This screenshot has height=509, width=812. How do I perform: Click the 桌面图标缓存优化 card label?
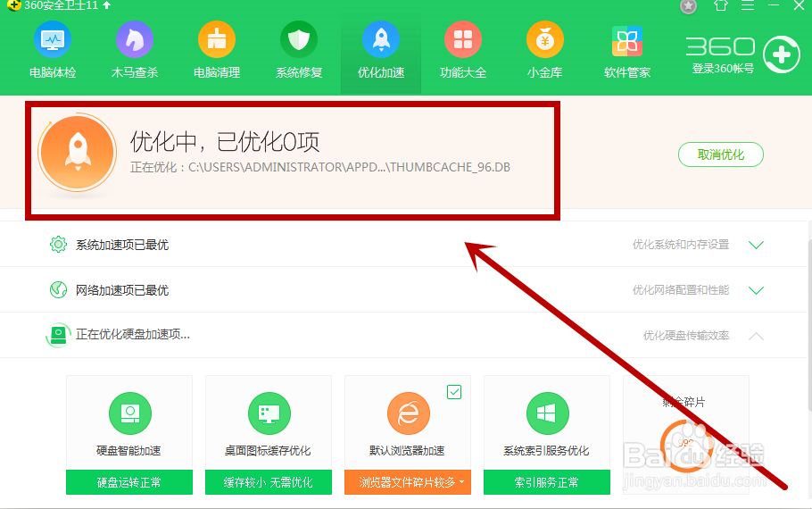[268, 451]
